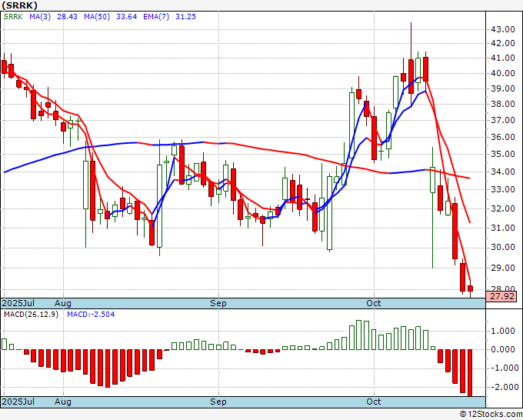Screen dimensions: 523x420
Task: Click the 37.00 price axis label
Action: [503, 121]
